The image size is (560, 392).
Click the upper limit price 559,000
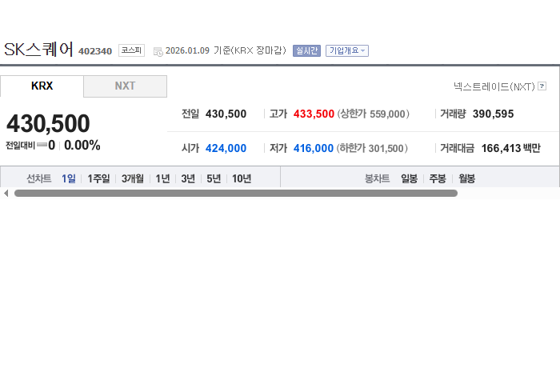click(x=387, y=114)
